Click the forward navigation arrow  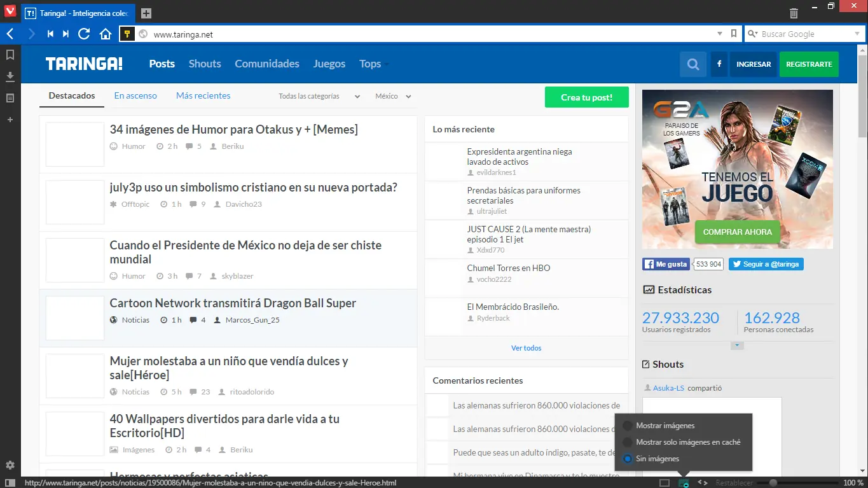[x=31, y=34]
